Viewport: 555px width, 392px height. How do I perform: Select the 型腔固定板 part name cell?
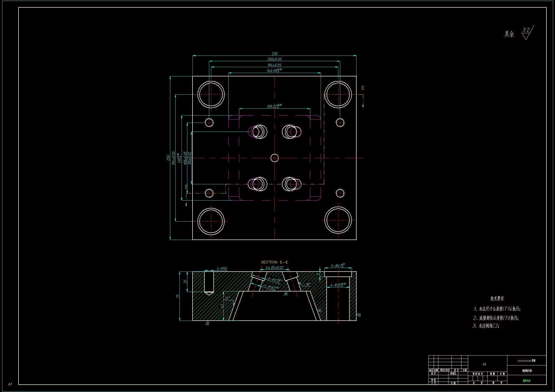[x=527, y=371]
